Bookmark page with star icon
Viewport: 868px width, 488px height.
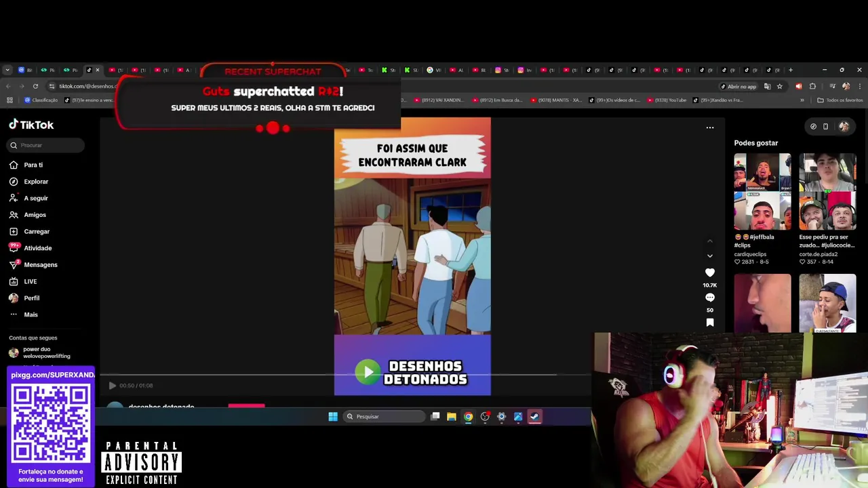click(x=780, y=86)
